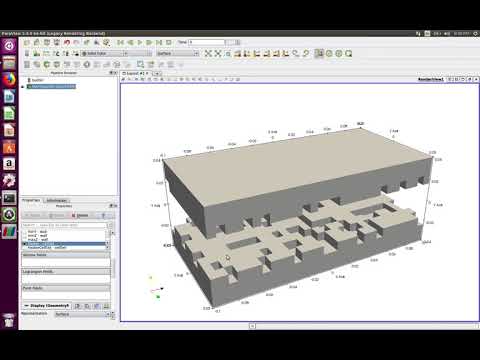Set view direction to +Z icon
The width and height of the screenshot is (480, 360).
[276, 53]
